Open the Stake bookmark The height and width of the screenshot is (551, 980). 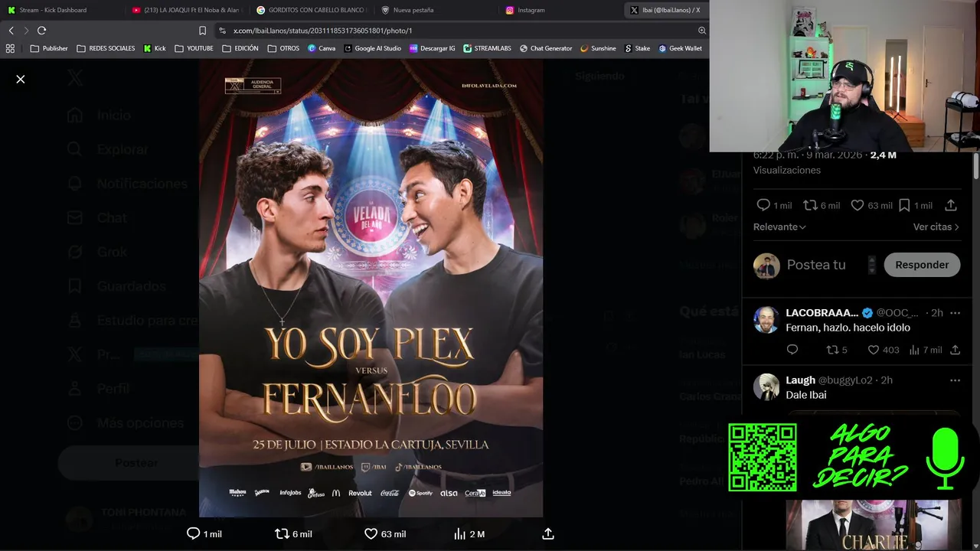tap(637, 48)
